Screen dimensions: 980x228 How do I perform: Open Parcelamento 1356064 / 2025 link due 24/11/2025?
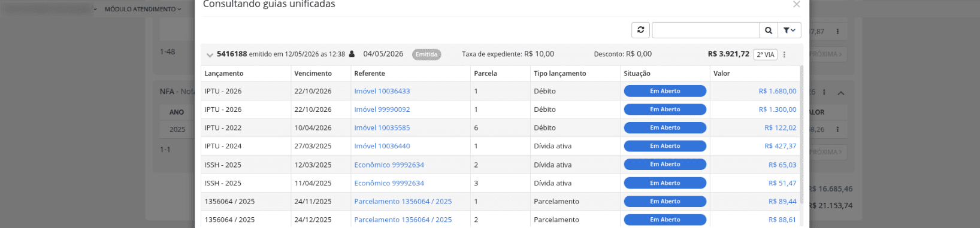point(403,201)
